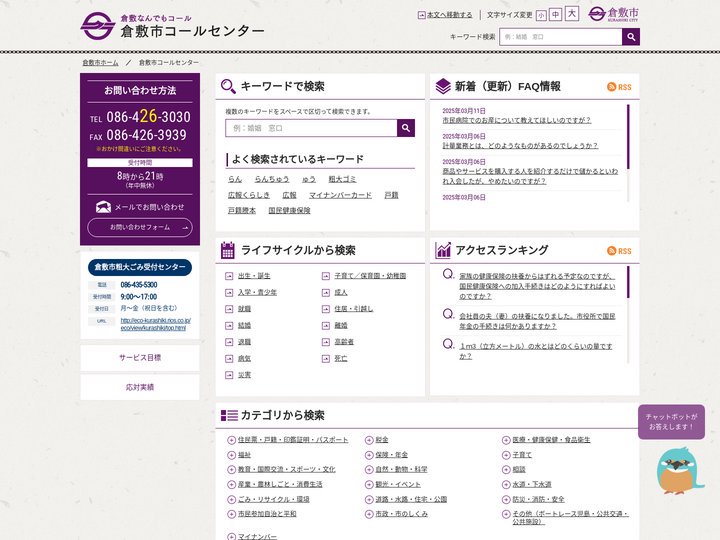Click the header keyword search magnifier button
The image size is (720, 540).
pos(631,37)
